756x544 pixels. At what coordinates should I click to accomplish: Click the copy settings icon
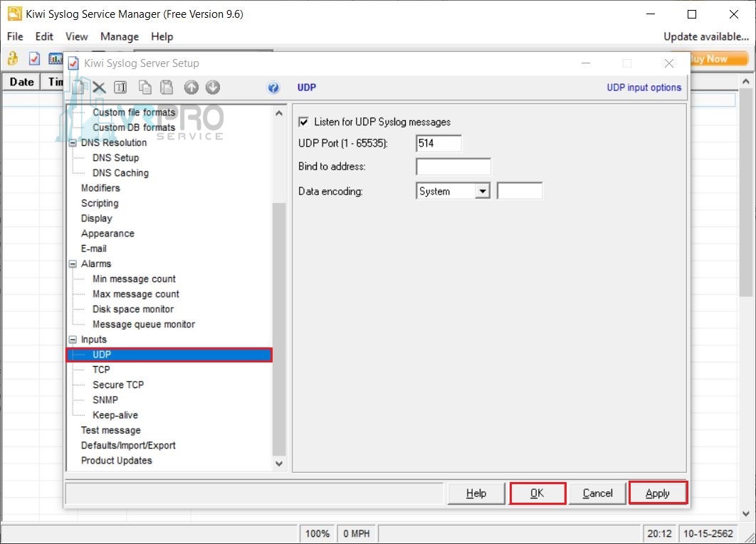145,87
